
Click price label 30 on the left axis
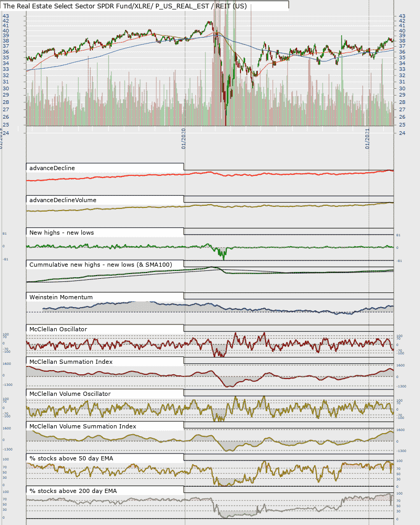tap(6, 88)
